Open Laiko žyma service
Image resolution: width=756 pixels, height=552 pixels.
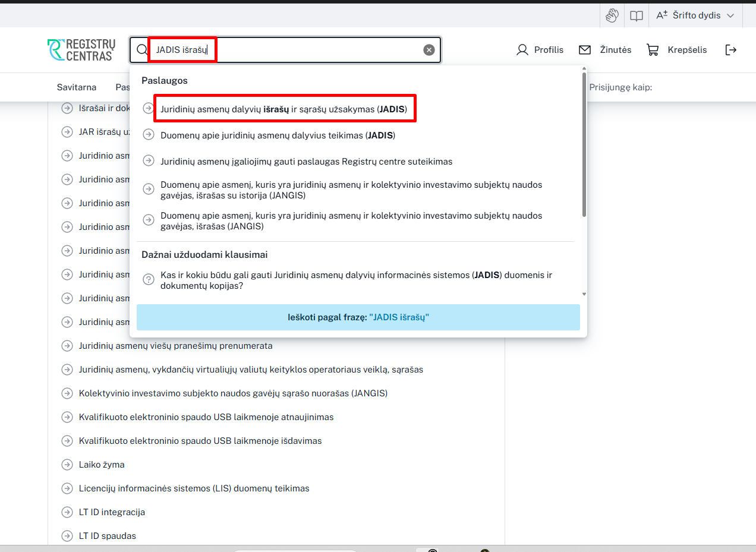coord(102,465)
